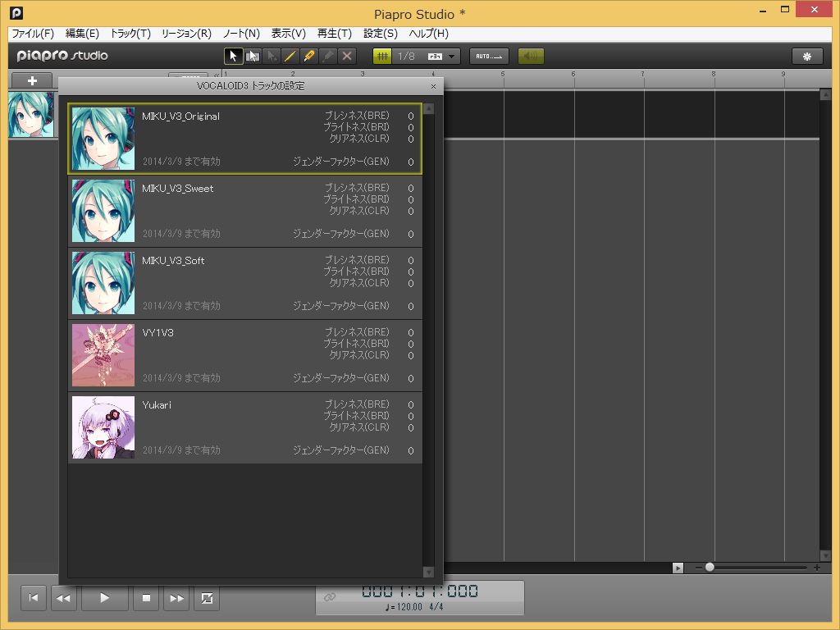Viewport: 840px width, 630px height.
Task: Click the expiry date under VY1V3
Action: (x=181, y=377)
